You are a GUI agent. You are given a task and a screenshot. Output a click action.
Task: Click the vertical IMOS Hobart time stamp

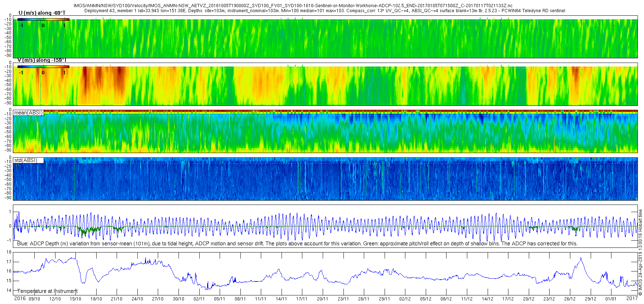tap(640, 252)
